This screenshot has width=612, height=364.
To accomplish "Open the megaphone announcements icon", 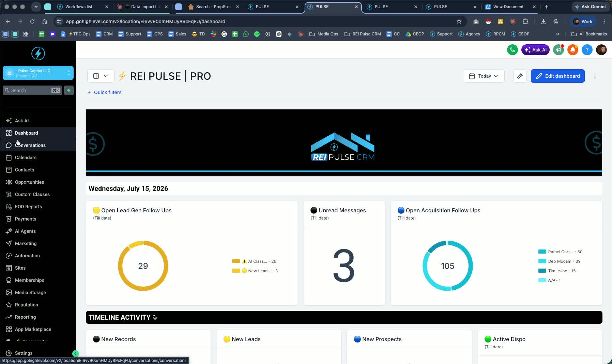I will [x=559, y=50].
